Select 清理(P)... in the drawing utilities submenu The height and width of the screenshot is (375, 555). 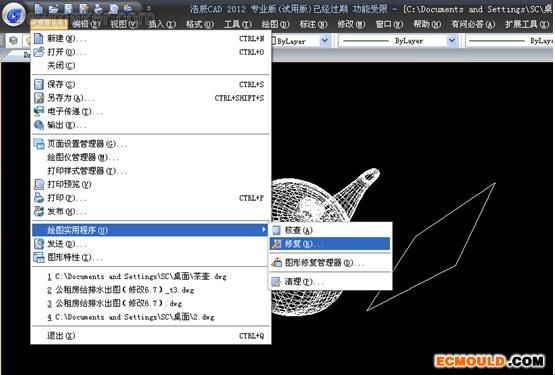point(330,282)
